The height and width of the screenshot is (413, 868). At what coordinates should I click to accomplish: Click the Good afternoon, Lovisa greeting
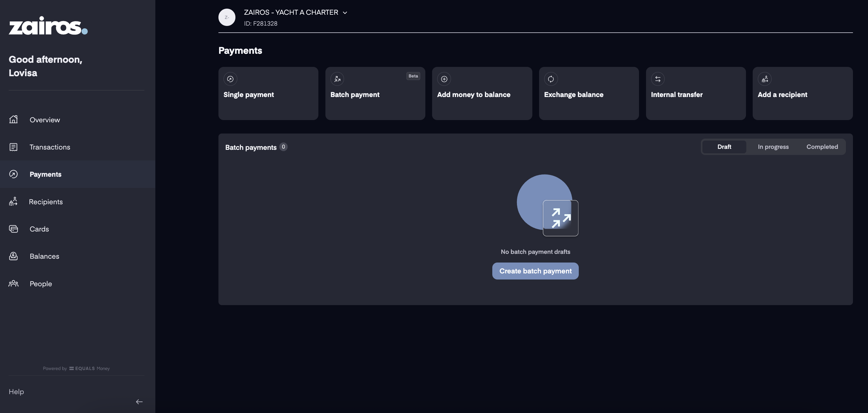point(45,66)
